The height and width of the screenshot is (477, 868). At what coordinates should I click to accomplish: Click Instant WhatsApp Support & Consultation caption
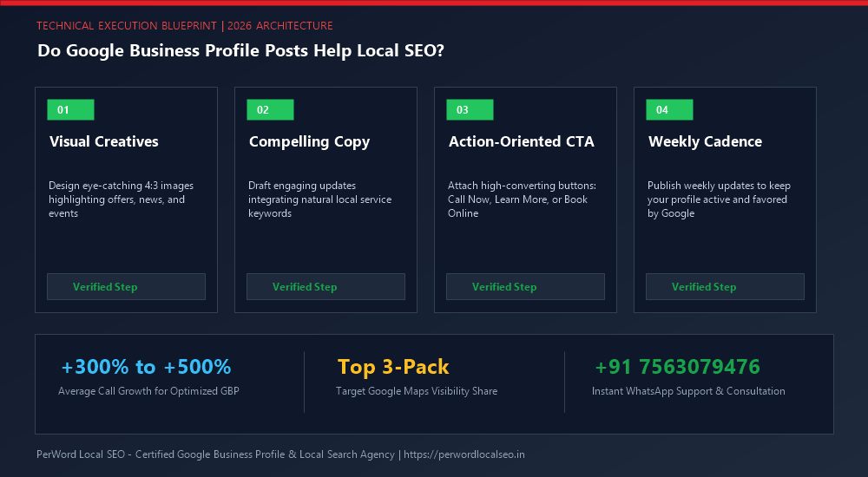(688, 391)
